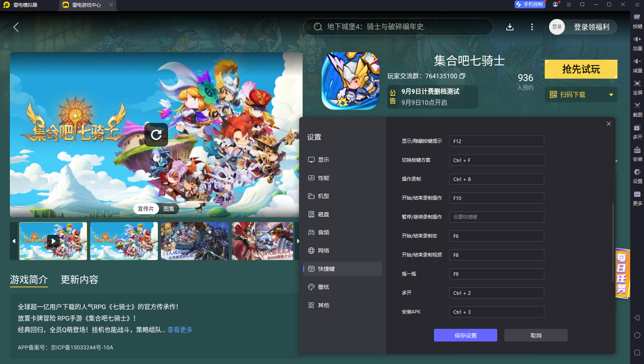Click 保存设置 to save settings

tap(466, 335)
